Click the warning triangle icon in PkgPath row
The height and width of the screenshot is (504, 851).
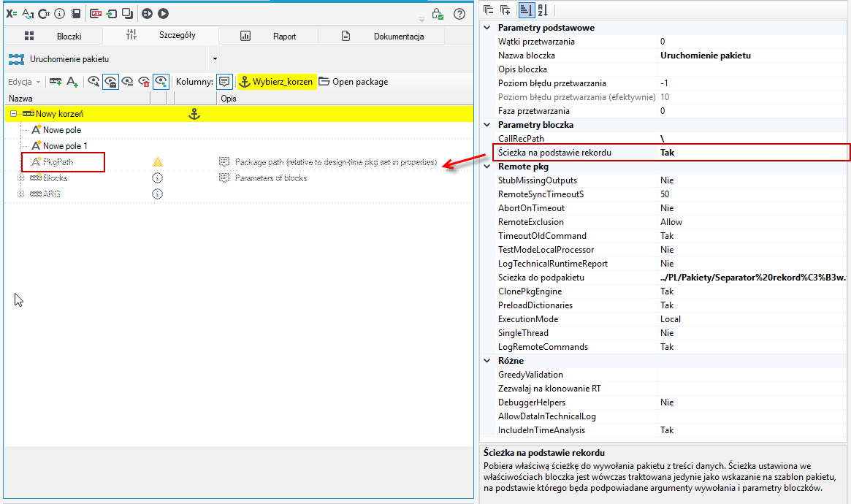157,161
